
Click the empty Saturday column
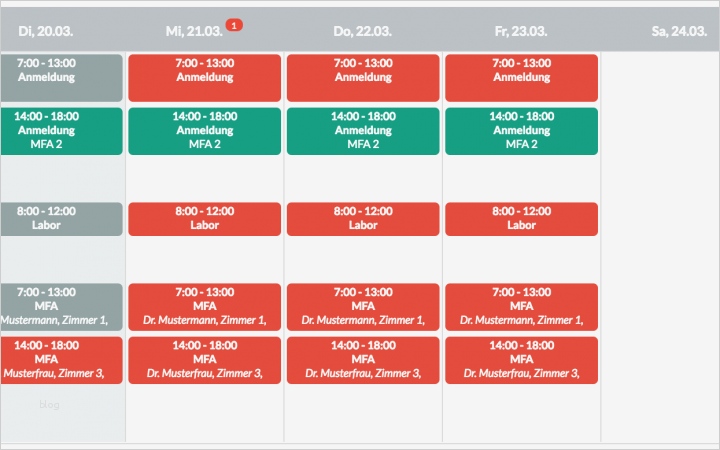(x=660, y=250)
